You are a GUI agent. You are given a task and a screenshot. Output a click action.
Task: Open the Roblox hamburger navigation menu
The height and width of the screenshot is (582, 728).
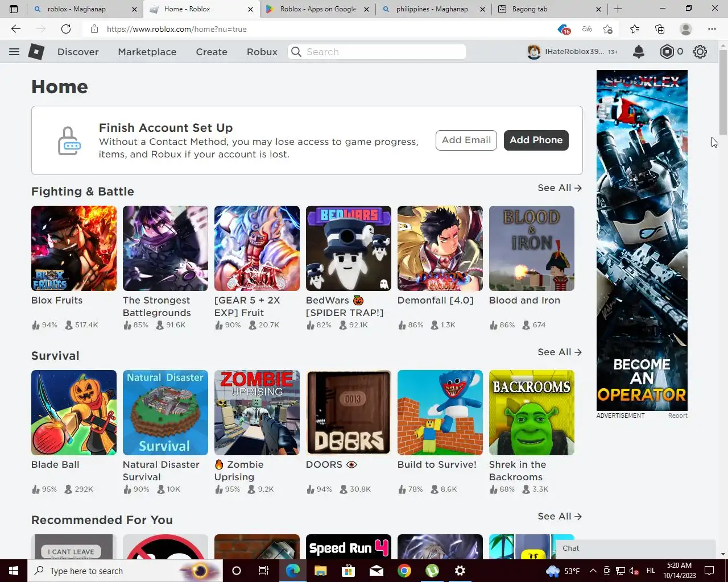pos(14,52)
